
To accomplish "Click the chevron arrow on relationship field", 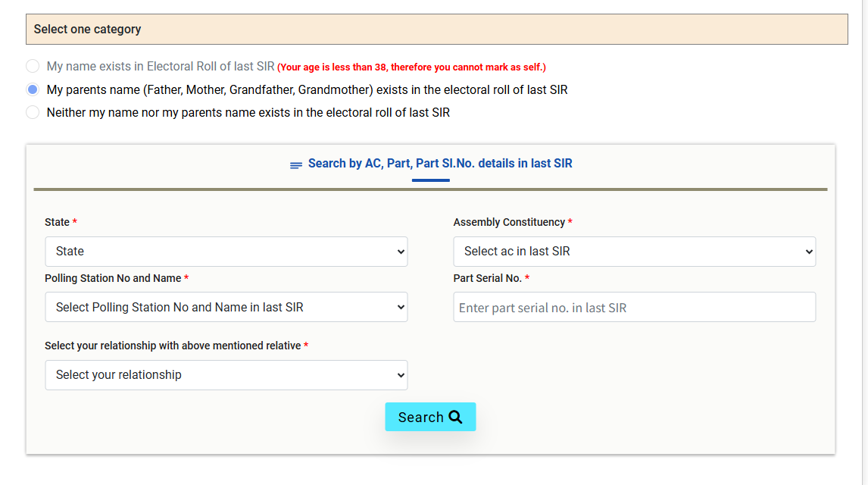I will pos(401,375).
